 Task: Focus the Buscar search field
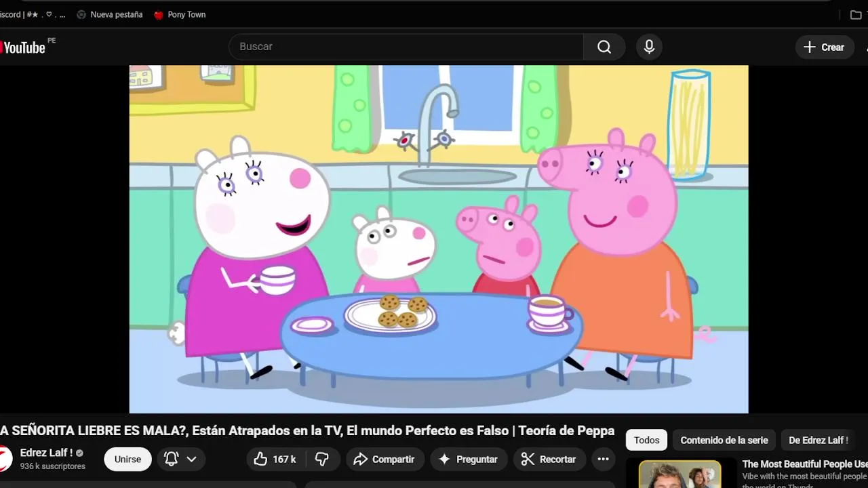coord(406,47)
